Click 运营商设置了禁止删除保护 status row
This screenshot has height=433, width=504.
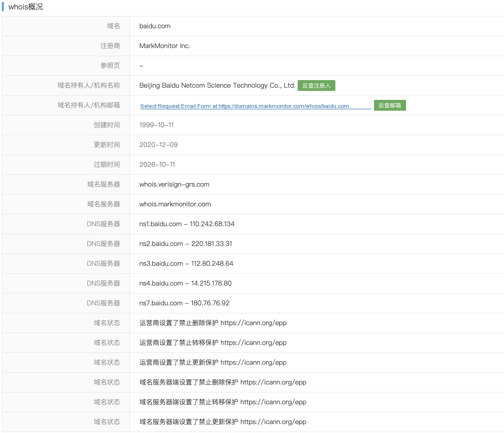(213, 323)
